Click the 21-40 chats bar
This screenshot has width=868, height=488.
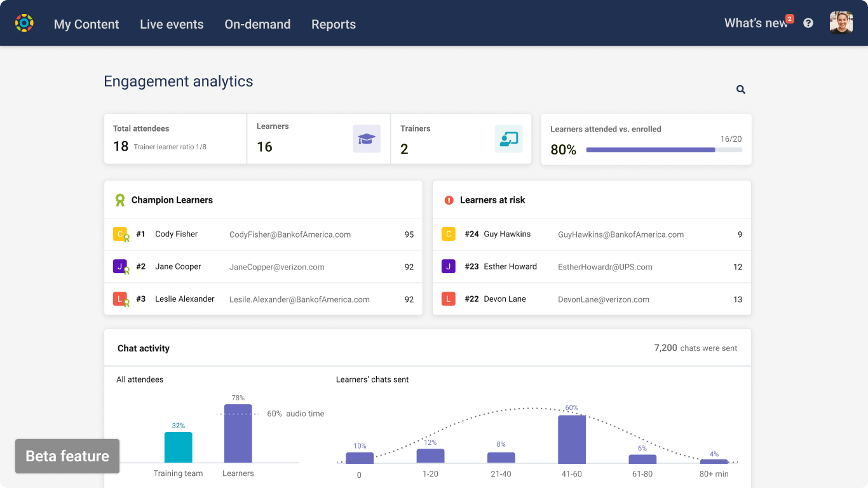501,457
